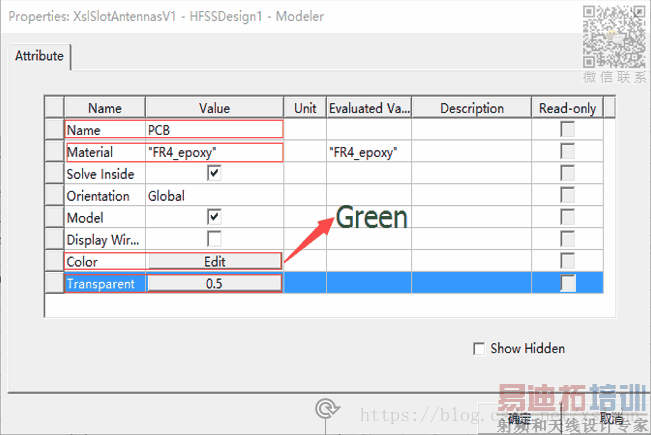Click the Transparent 0.5 value button
Viewport: 651px width, 435px height.
(x=215, y=283)
